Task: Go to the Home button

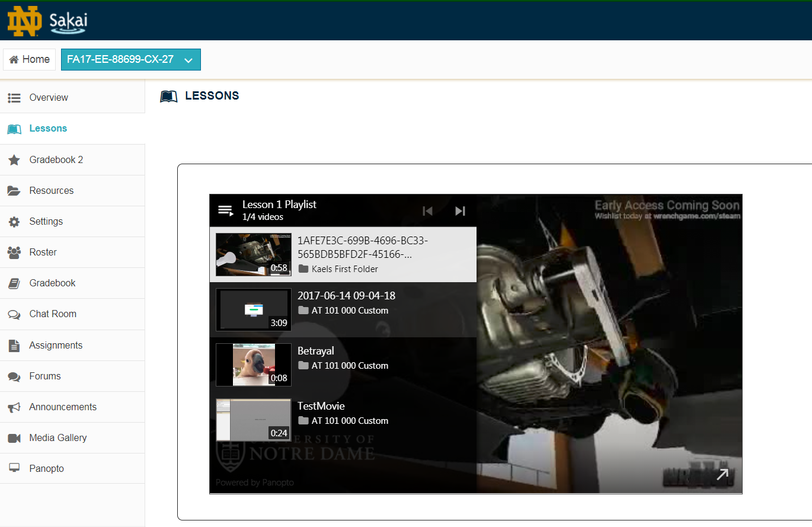Action: (30, 60)
